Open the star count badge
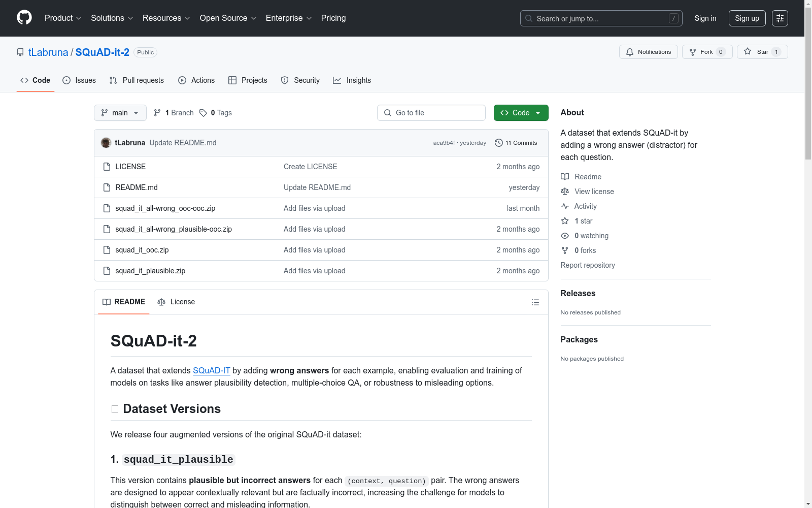Viewport: 812px width, 508px height. coord(776,52)
